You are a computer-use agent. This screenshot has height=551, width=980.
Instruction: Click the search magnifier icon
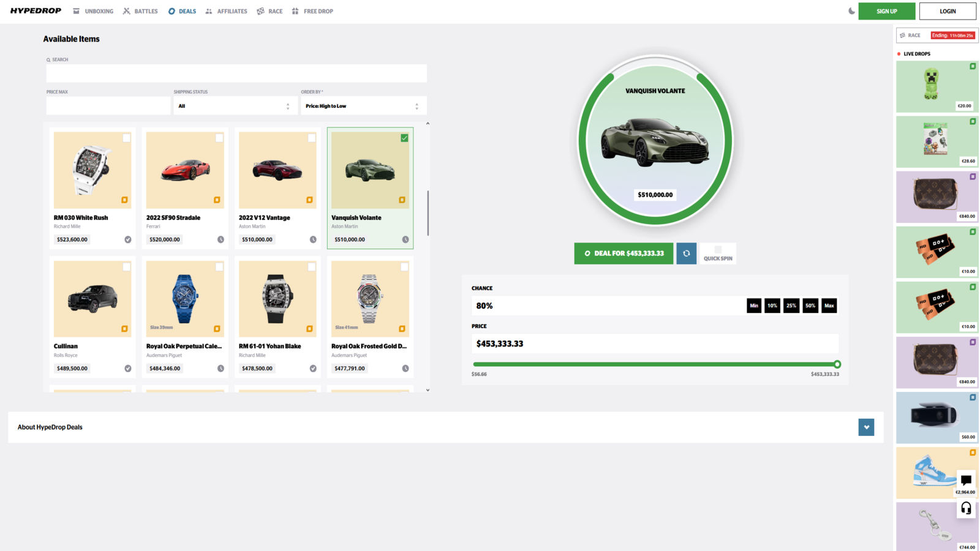click(x=48, y=60)
